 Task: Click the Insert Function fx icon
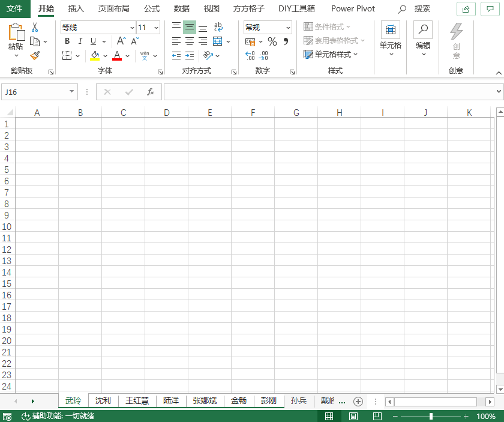151,92
